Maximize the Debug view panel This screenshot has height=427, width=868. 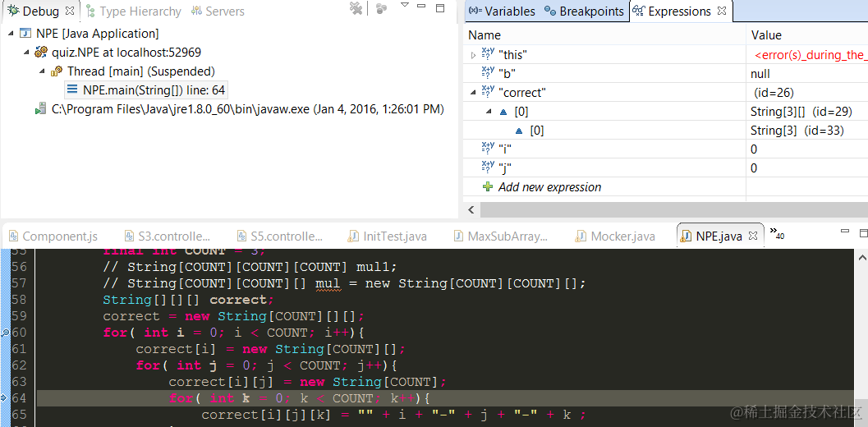coord(441,7)
